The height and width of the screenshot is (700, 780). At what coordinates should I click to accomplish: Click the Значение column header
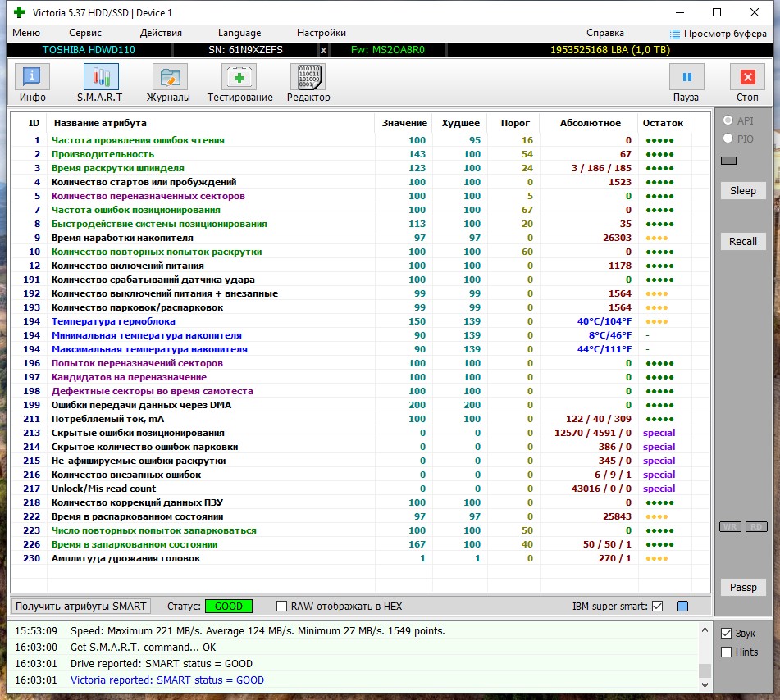[404, 123]
